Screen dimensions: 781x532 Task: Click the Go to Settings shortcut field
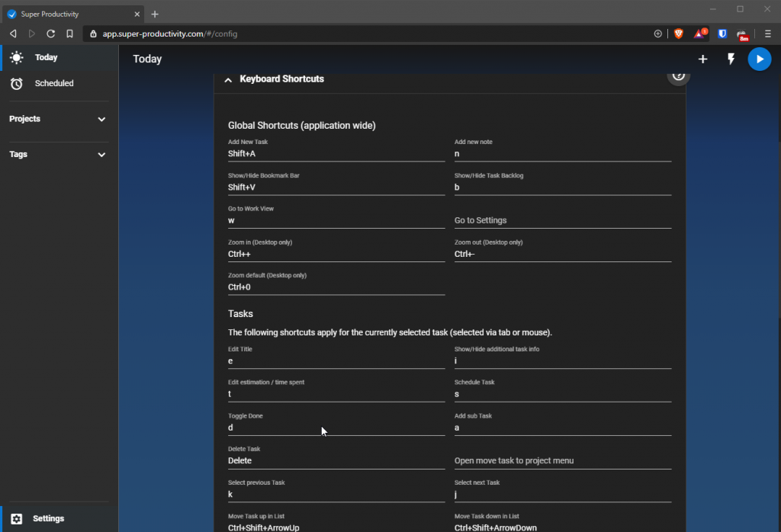click(562, 220)
